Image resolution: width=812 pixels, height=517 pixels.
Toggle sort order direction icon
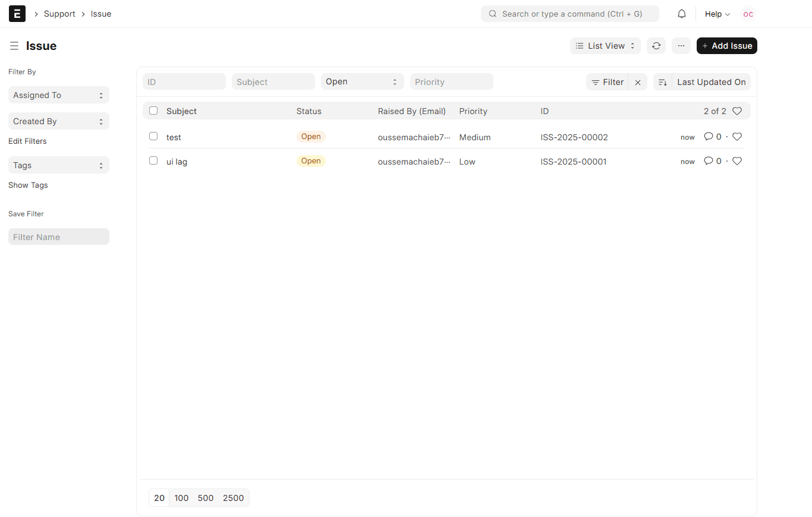(x=663, y=82)
